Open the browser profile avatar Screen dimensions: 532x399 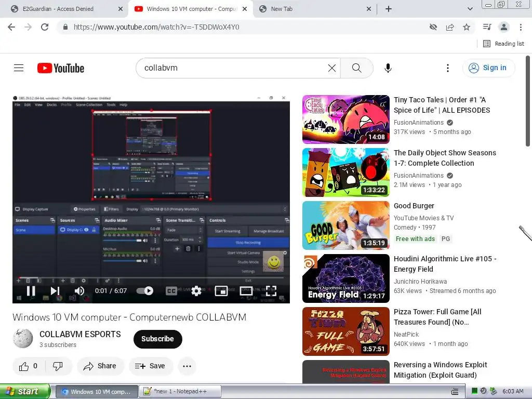(x=504, y=27)
